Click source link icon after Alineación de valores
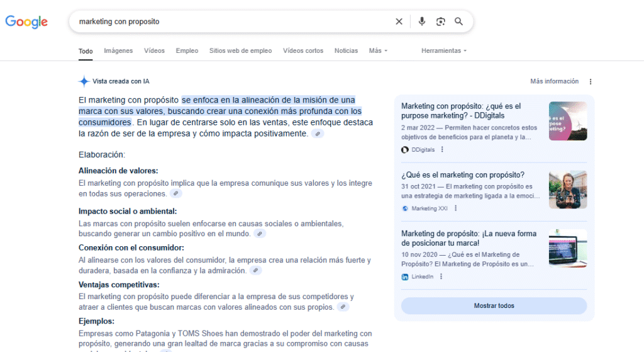Image resolution: width=644 pixels, height=352 pixels. (x=176, y=194)
